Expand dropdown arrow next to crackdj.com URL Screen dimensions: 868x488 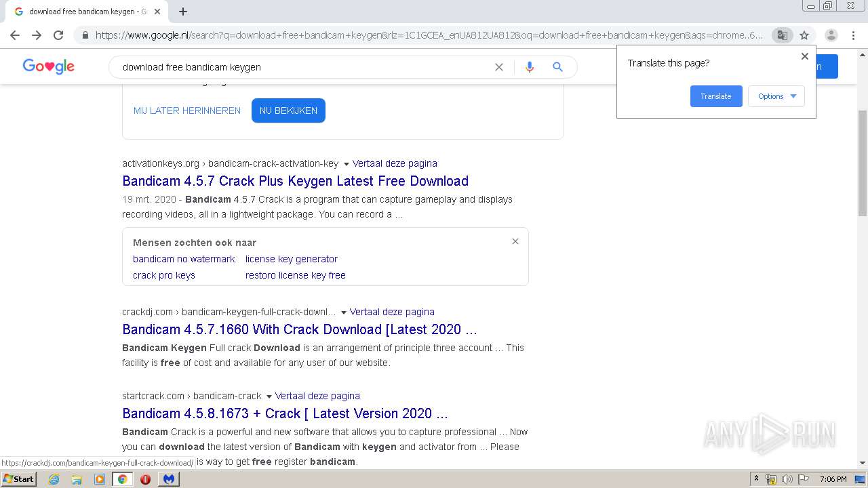click(343, 312)
